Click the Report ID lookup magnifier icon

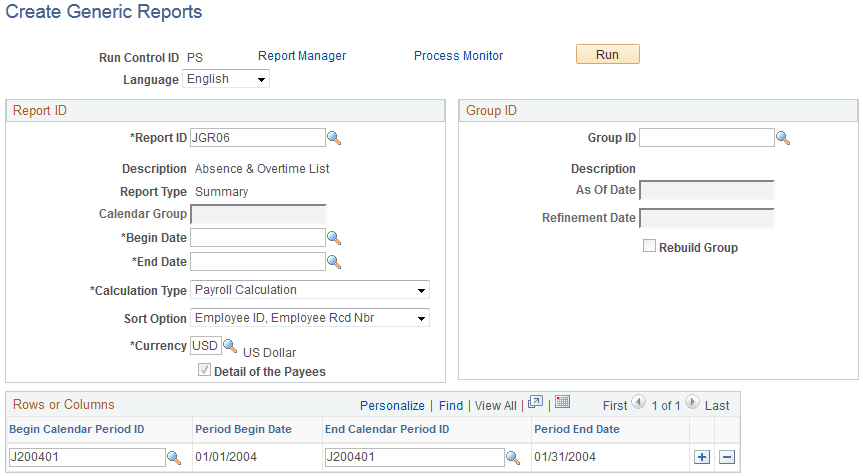pyautogui.click(x=335, y=138)
